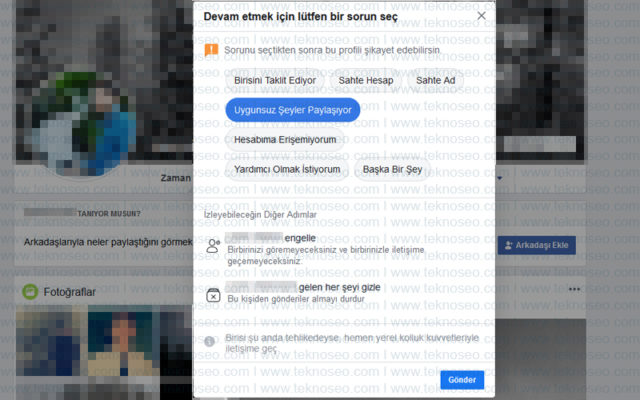The height and width of the screenshot is (400, 640).
Task: Close the report dialog with the X
Action: click(482, 16)
